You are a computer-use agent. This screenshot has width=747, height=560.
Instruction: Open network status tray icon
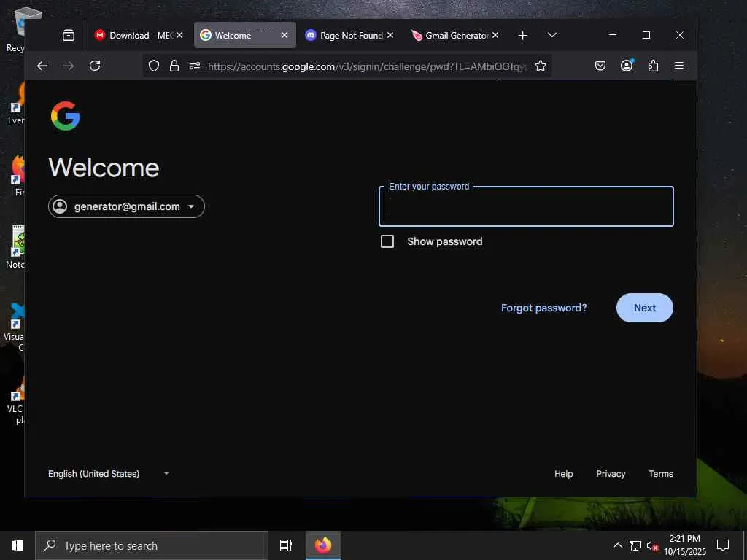[635, 545]
